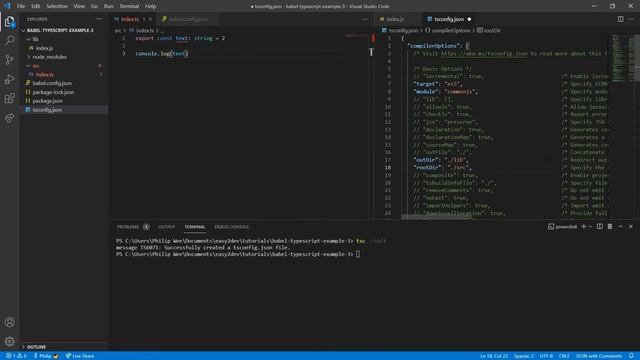Click the Live Share status bar item
The image size is (640, 360).
click(80, 356)
